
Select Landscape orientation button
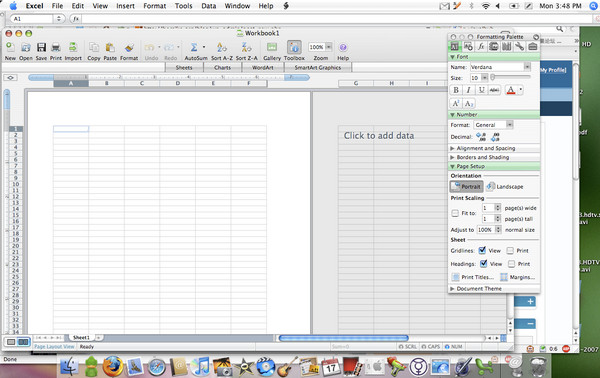pyautogui.click(x=505, y=187)
